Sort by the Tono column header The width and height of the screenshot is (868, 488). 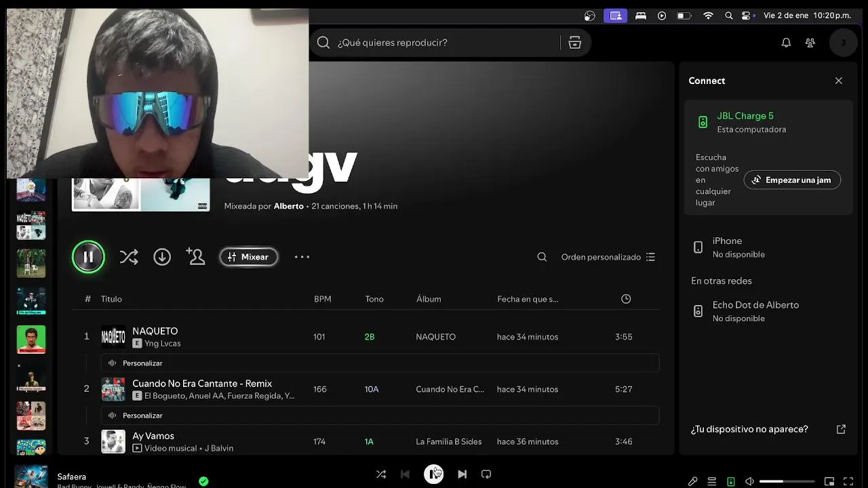coord(374,299)
